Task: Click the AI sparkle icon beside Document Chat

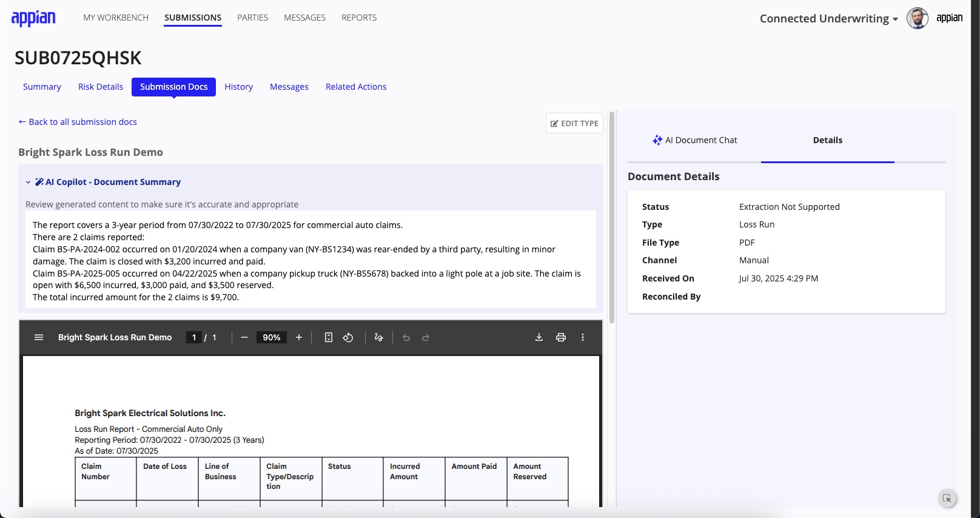Action: 657,140
